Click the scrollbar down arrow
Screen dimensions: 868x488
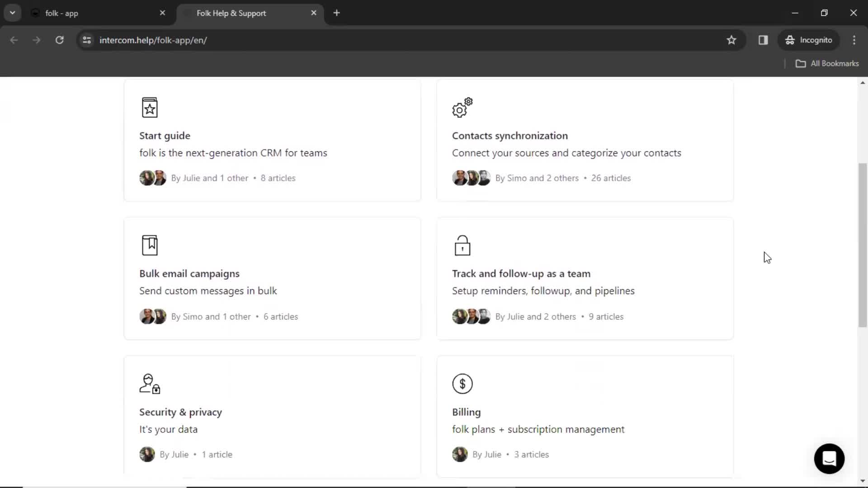pyautogui.click(x=863, y=481)
